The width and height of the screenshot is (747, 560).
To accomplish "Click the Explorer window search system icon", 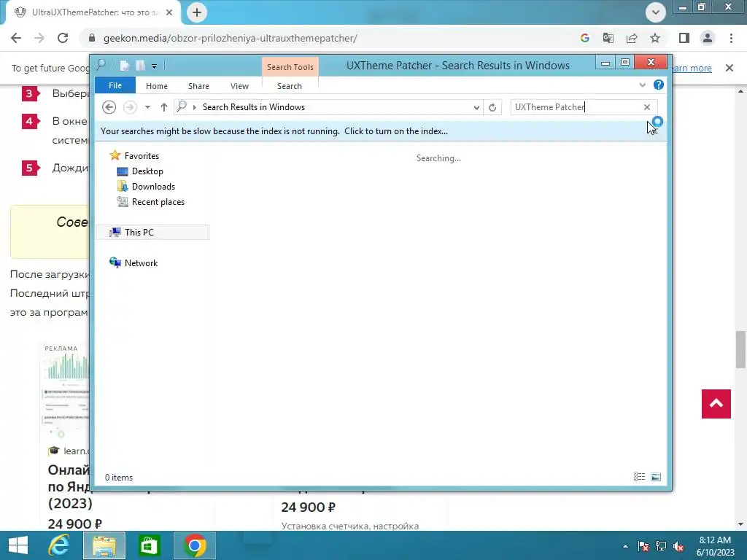I will coord(101,65).
